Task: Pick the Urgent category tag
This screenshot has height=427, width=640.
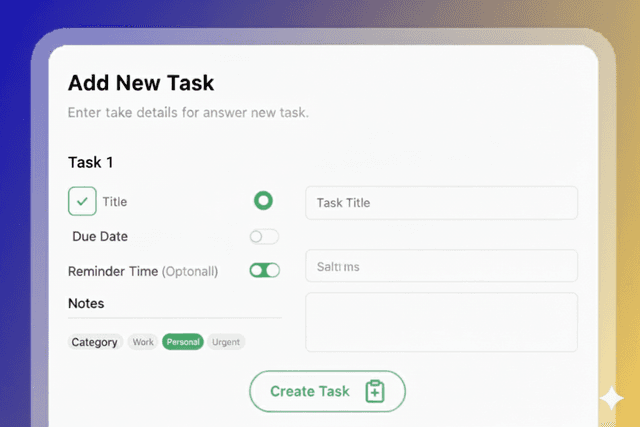Action: [226, 342]
